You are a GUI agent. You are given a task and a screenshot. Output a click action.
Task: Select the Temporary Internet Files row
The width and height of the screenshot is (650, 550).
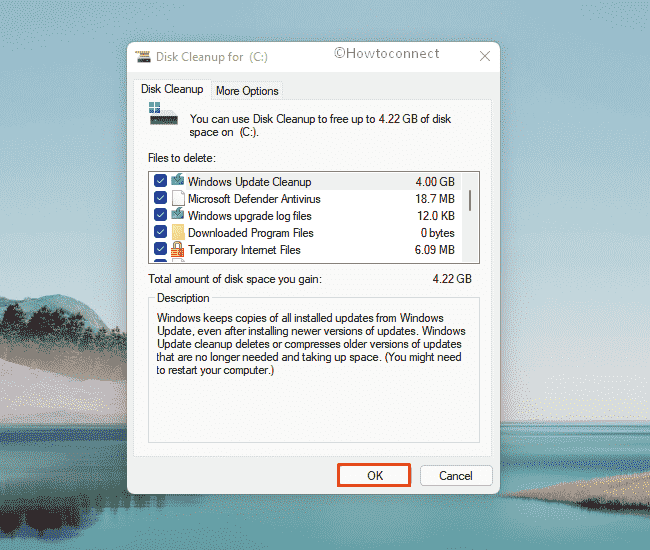[x=305, y=250]
